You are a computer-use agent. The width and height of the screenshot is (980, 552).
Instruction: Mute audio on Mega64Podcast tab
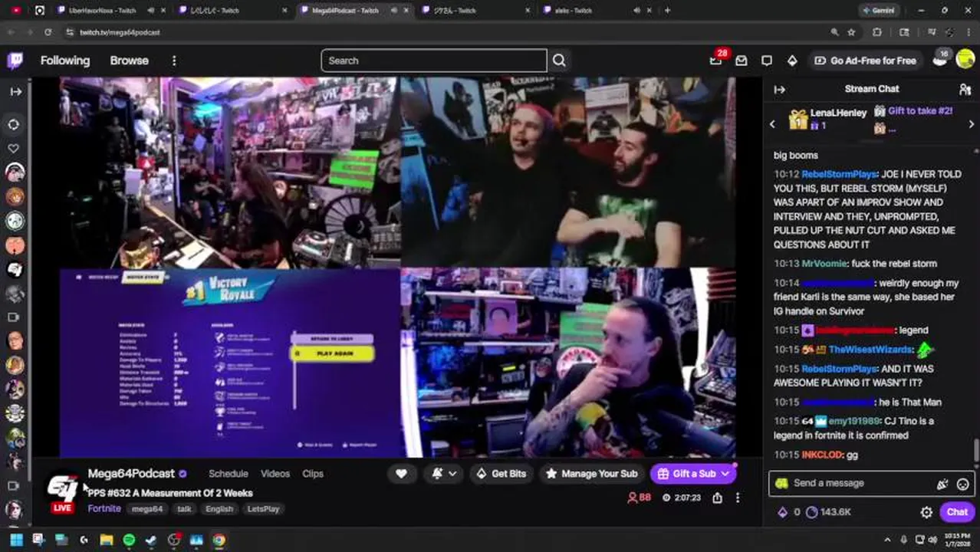[x=394, y=10]
